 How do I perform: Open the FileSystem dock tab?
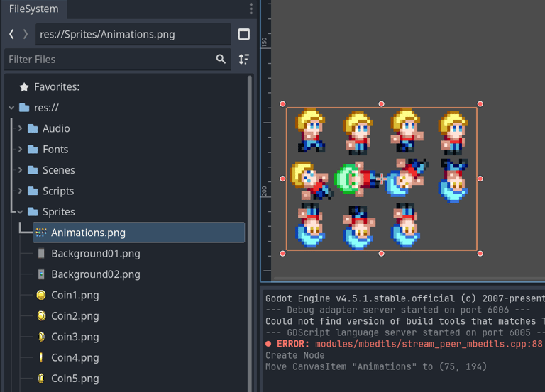34,9
